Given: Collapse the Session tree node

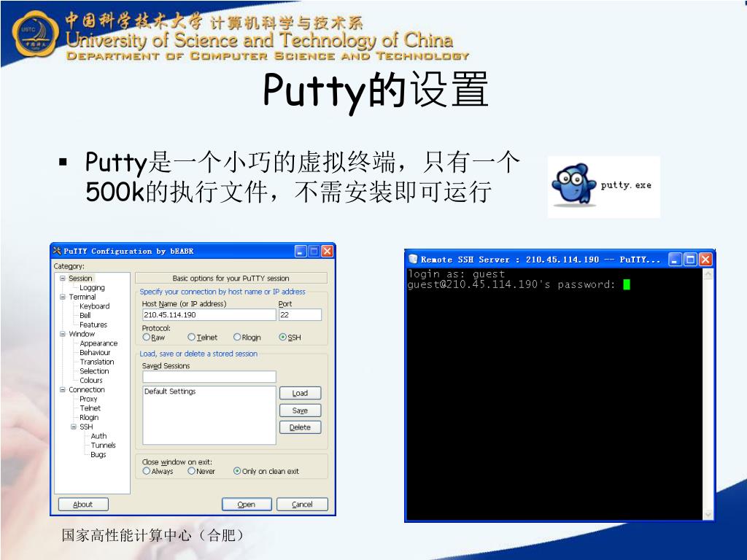Looking at the screenshot, I should point(63,278).
